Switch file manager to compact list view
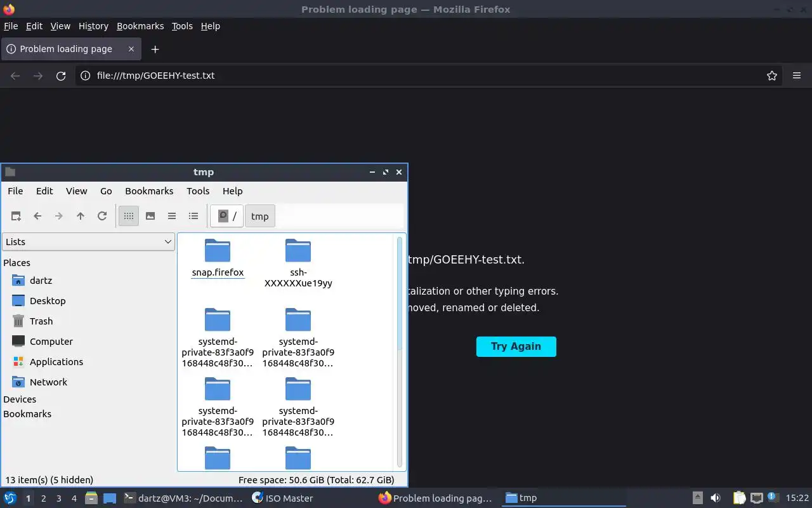Screen dimensions: 812x508 click(172, 216)
